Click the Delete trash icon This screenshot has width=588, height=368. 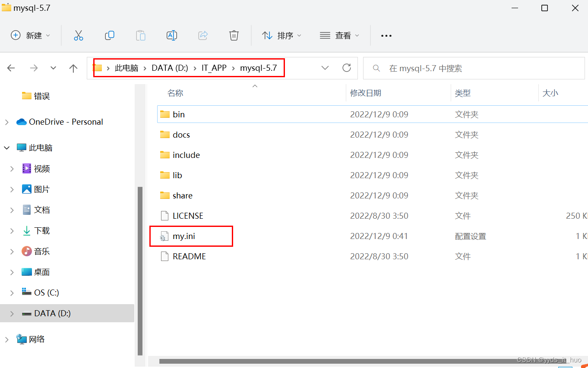coord(234,35)
